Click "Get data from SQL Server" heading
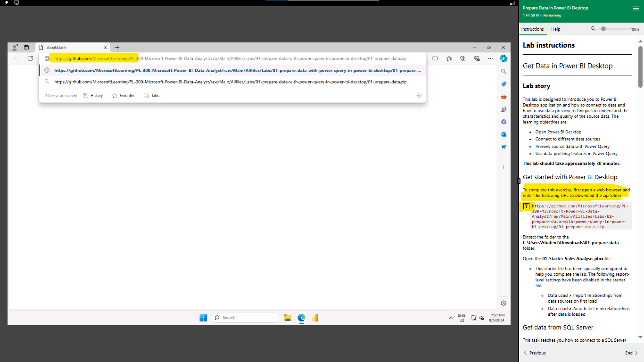 558,327
